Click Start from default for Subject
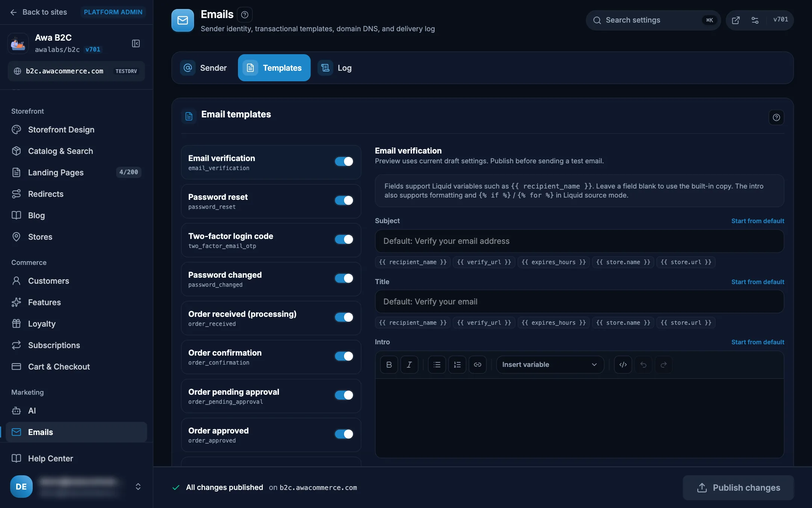812x508 pixels. 757,221
